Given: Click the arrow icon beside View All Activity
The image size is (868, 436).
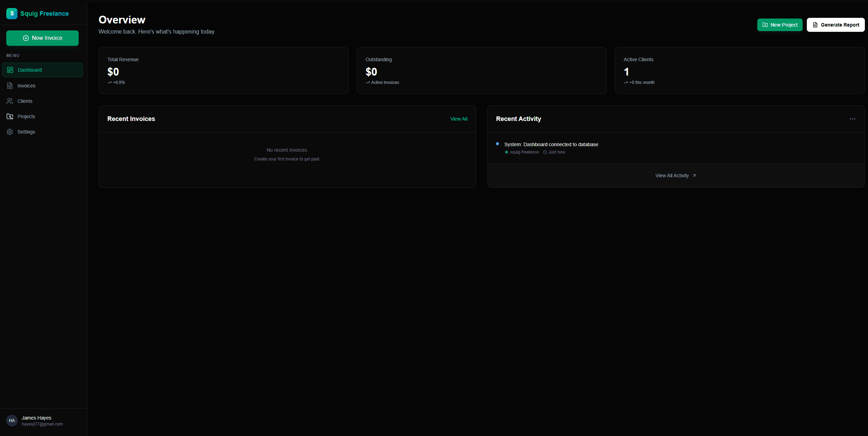Looking at the screenshot, I should coord(694,176).
